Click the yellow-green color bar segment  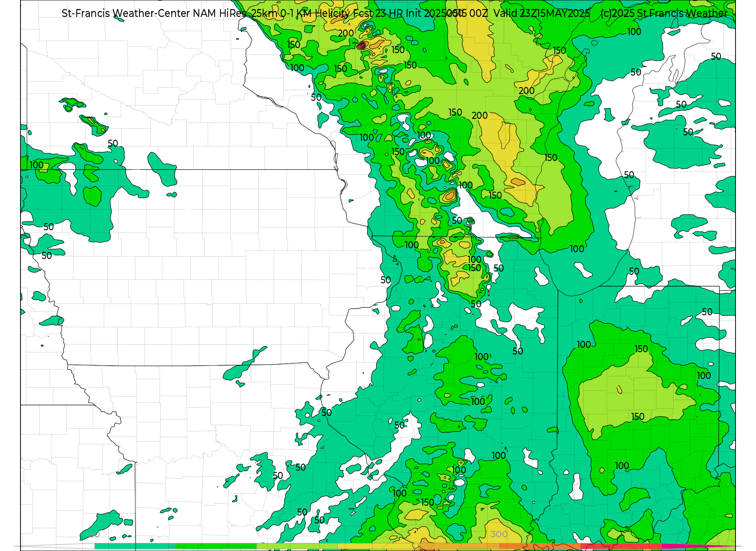point(297,546)
